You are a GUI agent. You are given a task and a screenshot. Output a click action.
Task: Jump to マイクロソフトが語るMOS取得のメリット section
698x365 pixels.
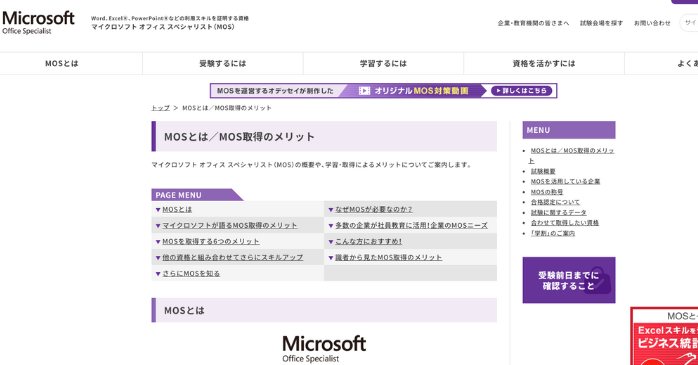pos(230,226)
